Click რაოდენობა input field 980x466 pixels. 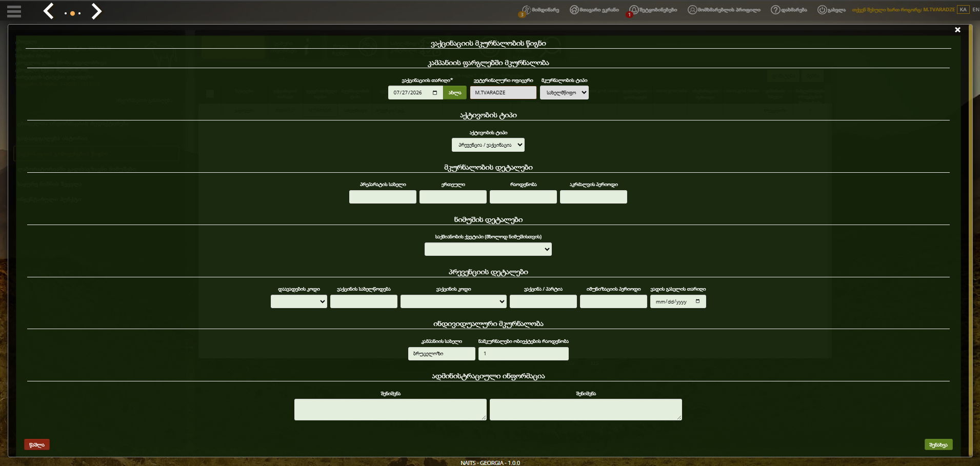(523, 197)
